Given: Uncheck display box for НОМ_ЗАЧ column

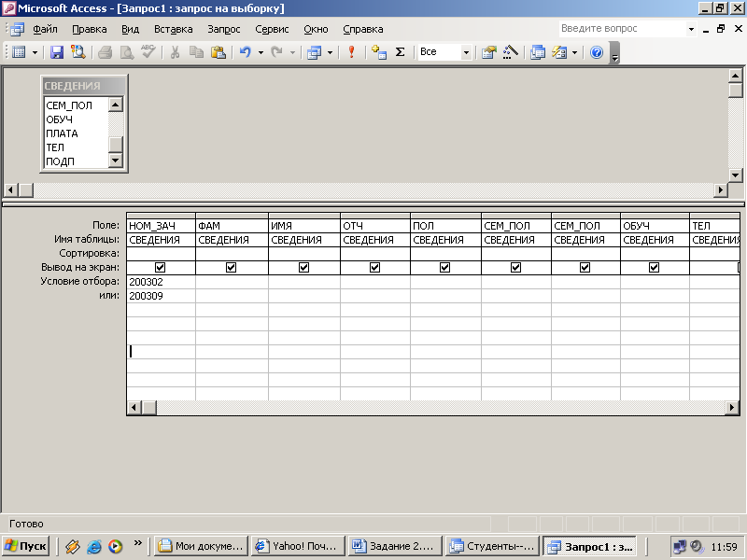Looking at the screenshot, I should point(160,268).
